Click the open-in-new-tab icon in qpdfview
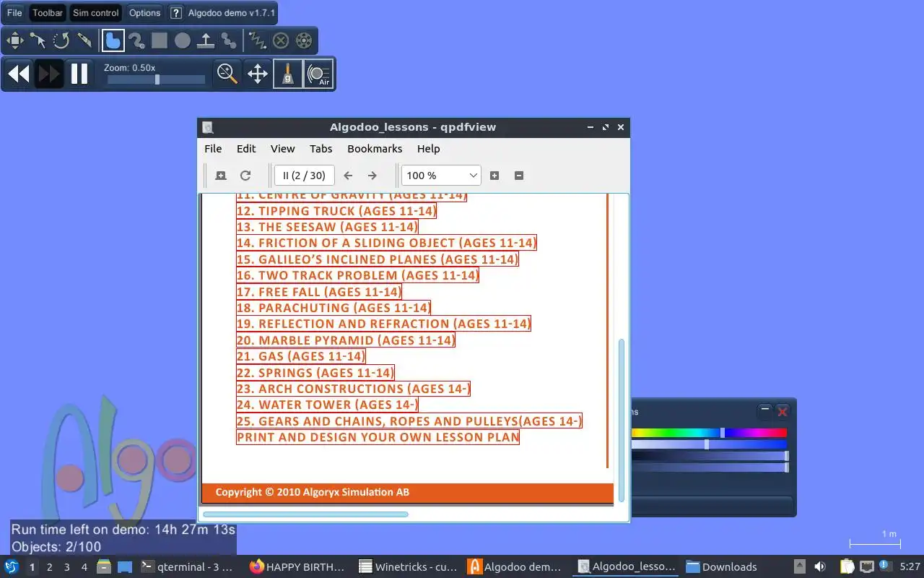This screenshot has height=578, width=924. [x=221, y=176]
